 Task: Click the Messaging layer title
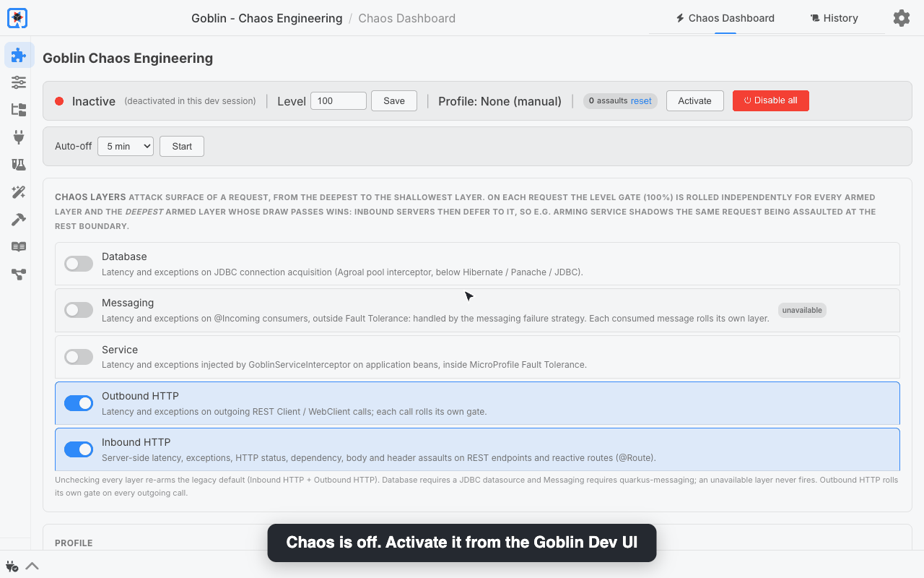click(128, 303)
